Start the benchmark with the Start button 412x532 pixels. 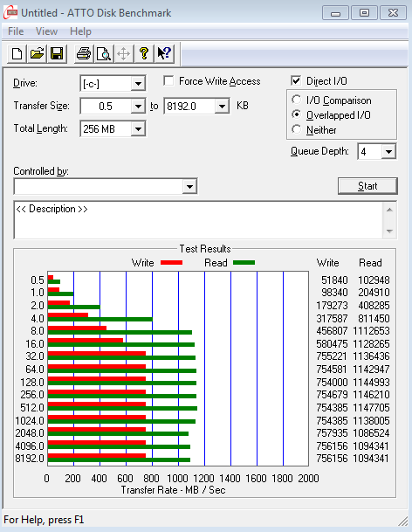click(367, 186)
